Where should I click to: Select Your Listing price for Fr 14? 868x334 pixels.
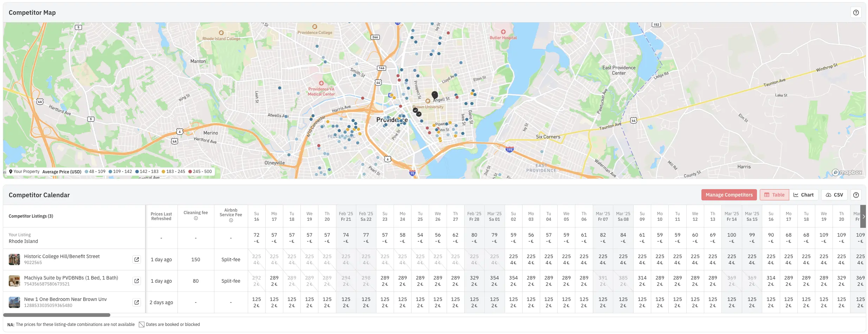coord(731,238)
